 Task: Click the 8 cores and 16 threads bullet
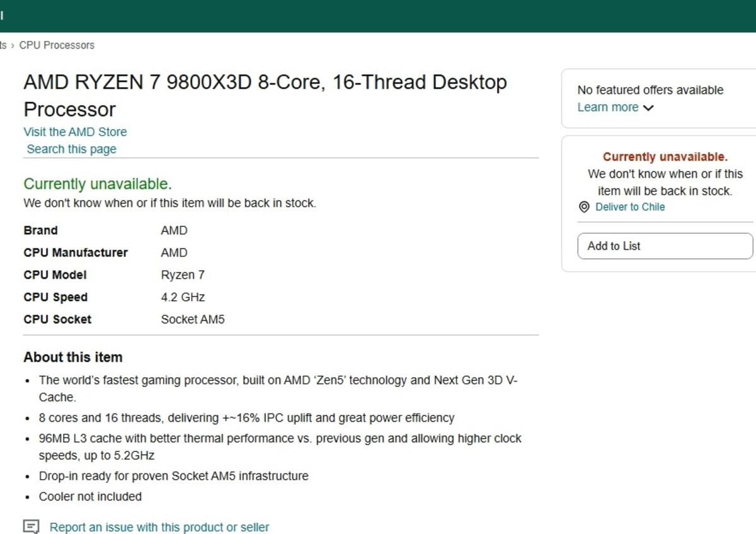[246, 418]
